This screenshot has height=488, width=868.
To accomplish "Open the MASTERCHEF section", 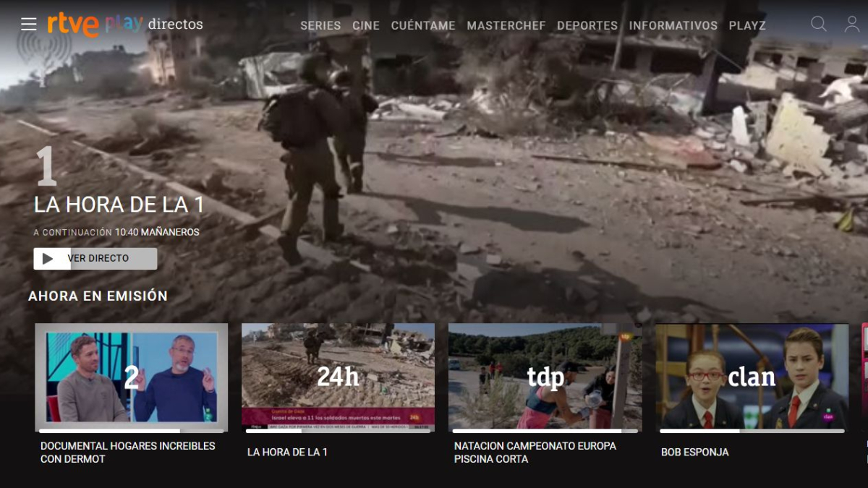I will click(x=507, y=25).
